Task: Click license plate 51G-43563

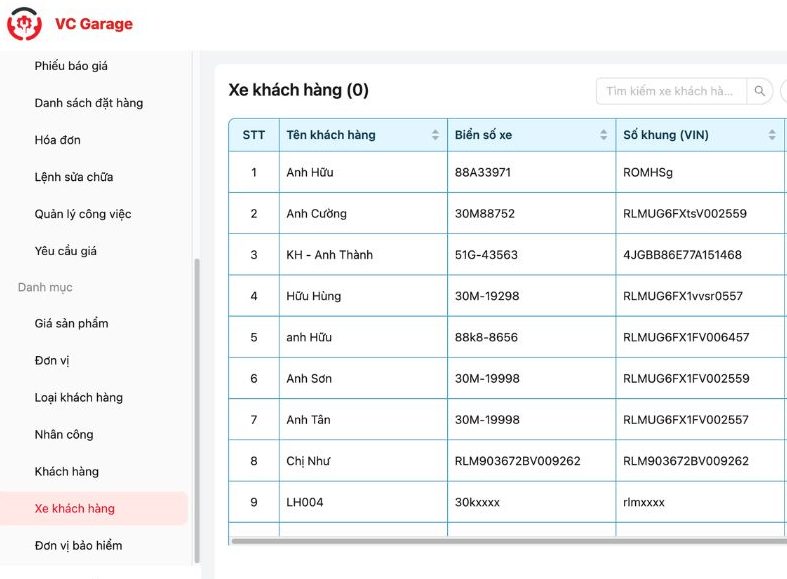Action: click(x=486, y=255)
